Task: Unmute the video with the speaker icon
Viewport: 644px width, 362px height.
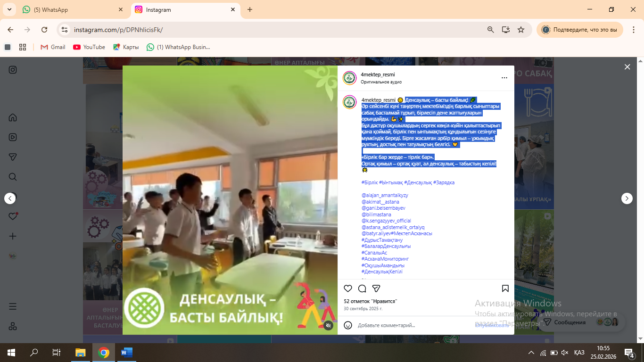Action: pos(329,325)
